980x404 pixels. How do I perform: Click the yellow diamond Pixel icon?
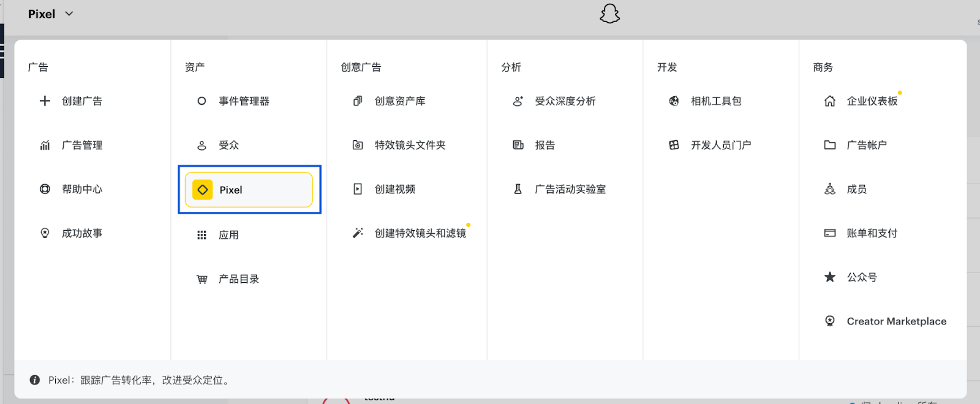203,190
